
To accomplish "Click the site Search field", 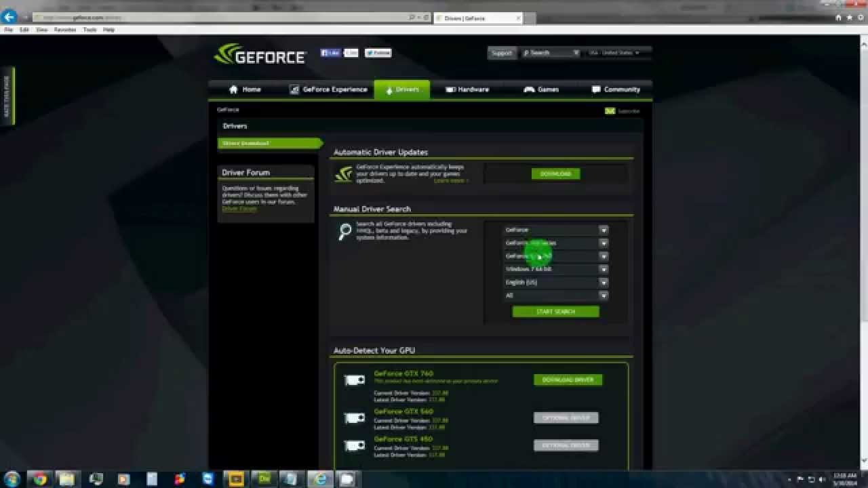I will click(551, 53).
